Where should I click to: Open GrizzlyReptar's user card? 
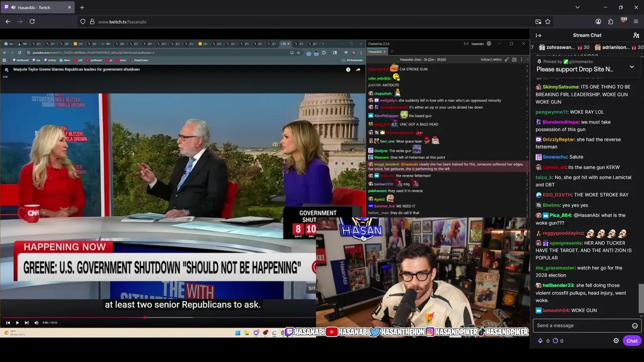pos(558,140)
